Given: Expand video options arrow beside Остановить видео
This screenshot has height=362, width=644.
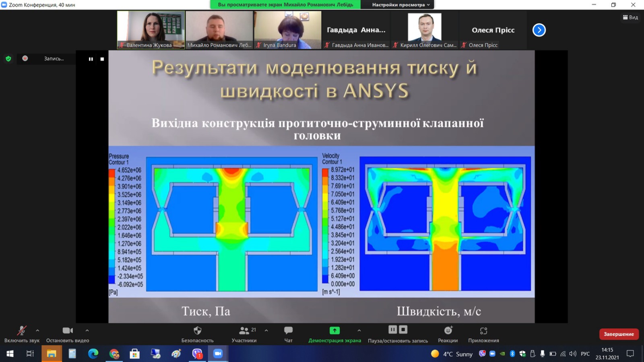Looking at the screenshot, I should pos(87,331).
